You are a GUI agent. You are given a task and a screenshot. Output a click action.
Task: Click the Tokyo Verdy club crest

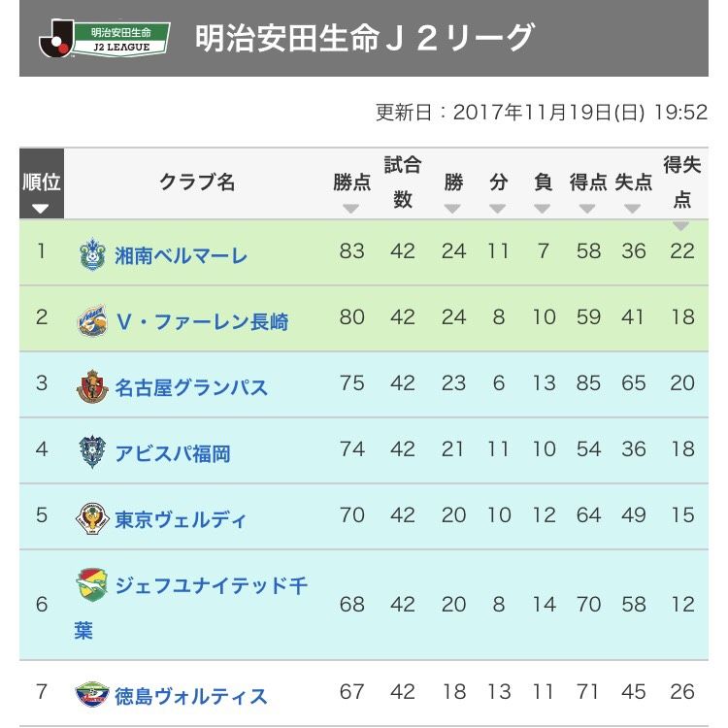[x=92, y=518]
